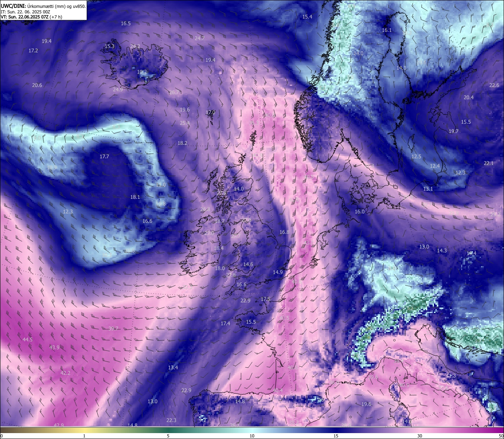Click the 10 tick on the color scale

pyautogui.click(x=252, y=436)
